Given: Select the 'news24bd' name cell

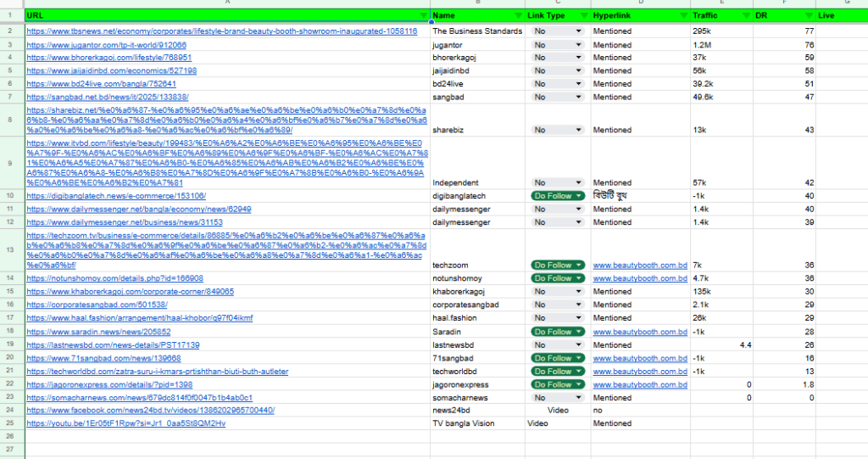Looking at the screenshot, I should [478, 411].
